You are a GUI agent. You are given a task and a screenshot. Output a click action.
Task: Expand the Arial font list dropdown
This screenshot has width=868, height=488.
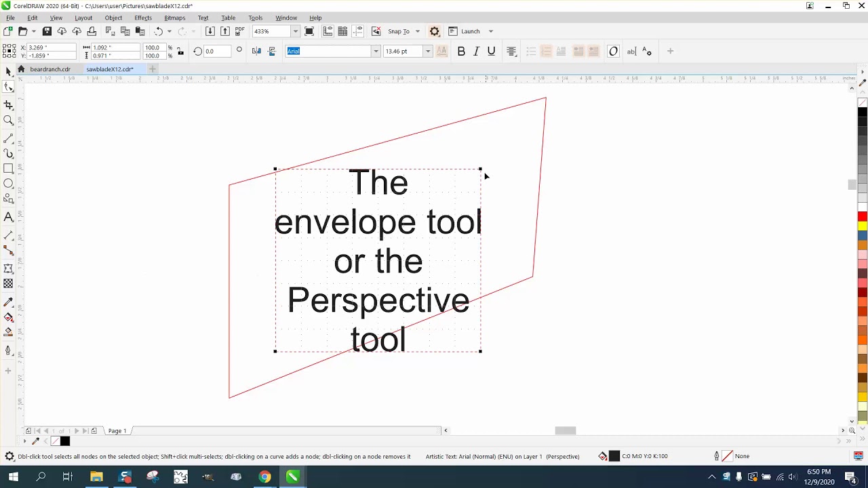click(x=376, y=52)
